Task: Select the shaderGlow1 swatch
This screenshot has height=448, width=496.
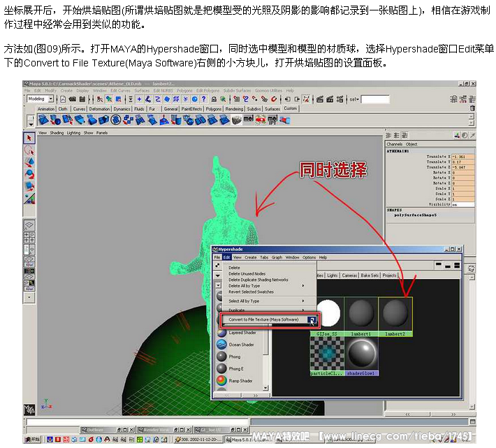Action: pyautogui.click(x=361, y=356)
